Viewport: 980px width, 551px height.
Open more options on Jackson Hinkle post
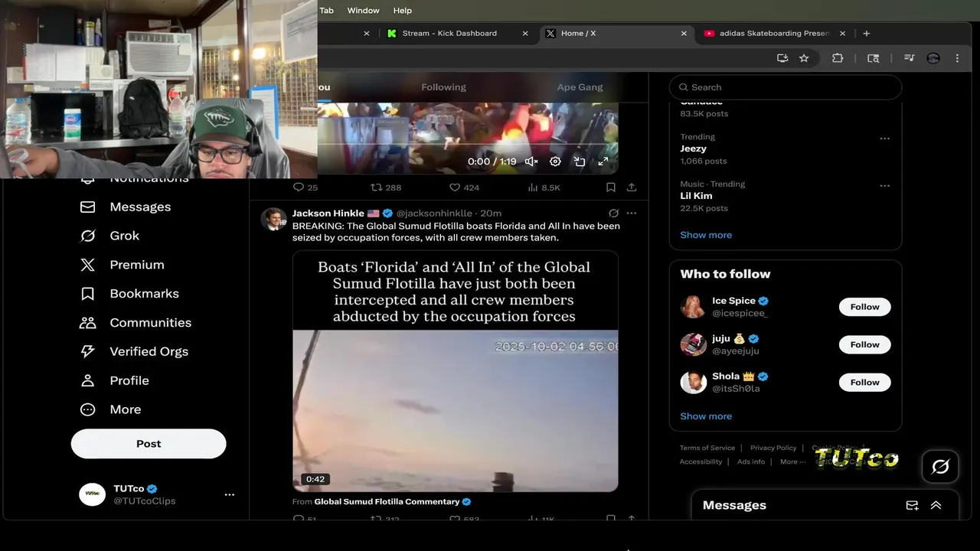click(632, 214)
